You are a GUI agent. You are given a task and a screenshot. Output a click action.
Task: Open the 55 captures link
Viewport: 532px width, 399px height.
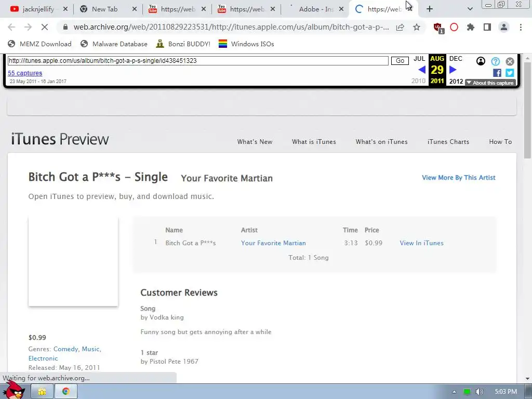pyautogui.click(x=25, y=73)
